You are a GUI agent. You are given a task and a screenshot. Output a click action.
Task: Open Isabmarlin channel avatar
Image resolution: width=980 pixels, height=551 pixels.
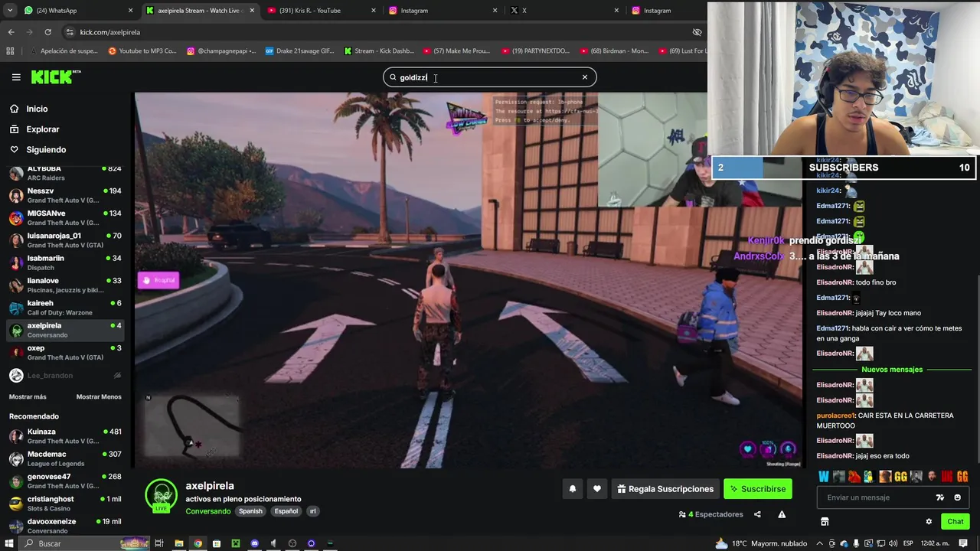tap(16, 262)
